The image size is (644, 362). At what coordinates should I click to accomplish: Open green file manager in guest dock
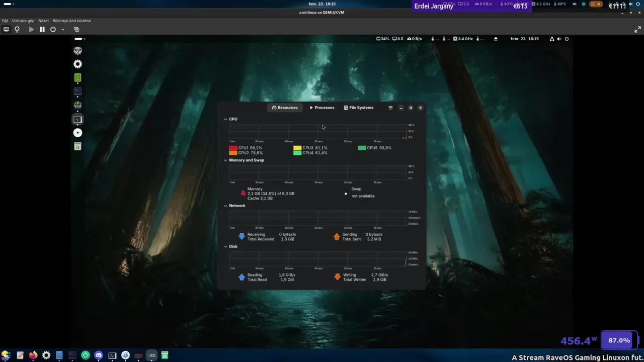(77, 78)
